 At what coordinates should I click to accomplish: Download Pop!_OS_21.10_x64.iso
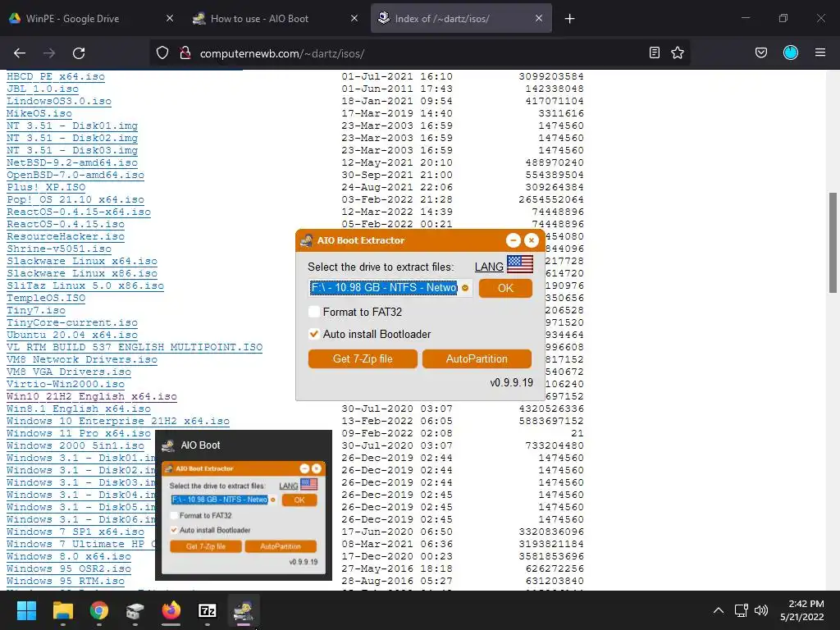point(75,200)
